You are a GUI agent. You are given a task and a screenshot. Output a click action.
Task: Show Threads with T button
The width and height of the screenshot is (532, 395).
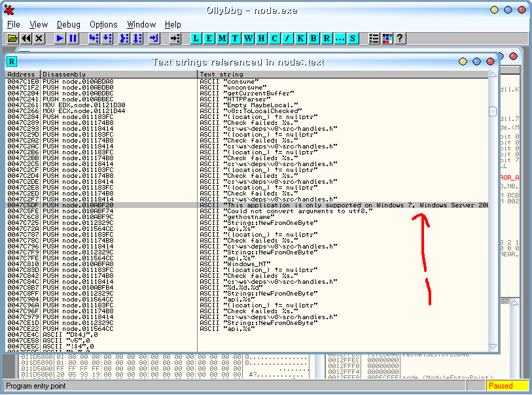[x=235, y=39]
